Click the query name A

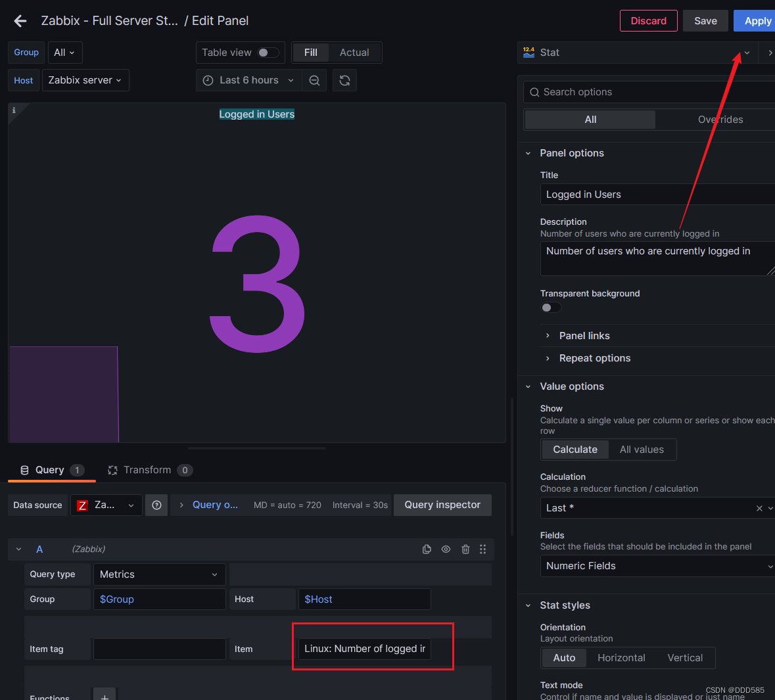click(x=39, y=549)
